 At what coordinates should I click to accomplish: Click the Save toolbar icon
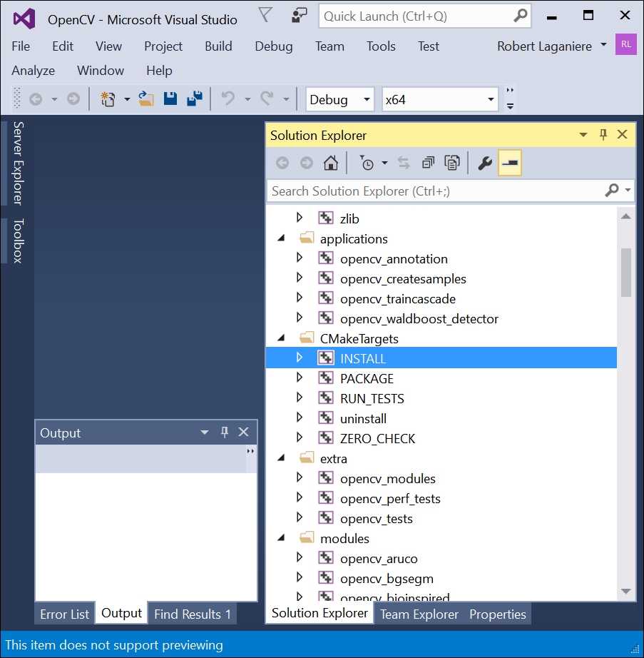pos(170,99)
